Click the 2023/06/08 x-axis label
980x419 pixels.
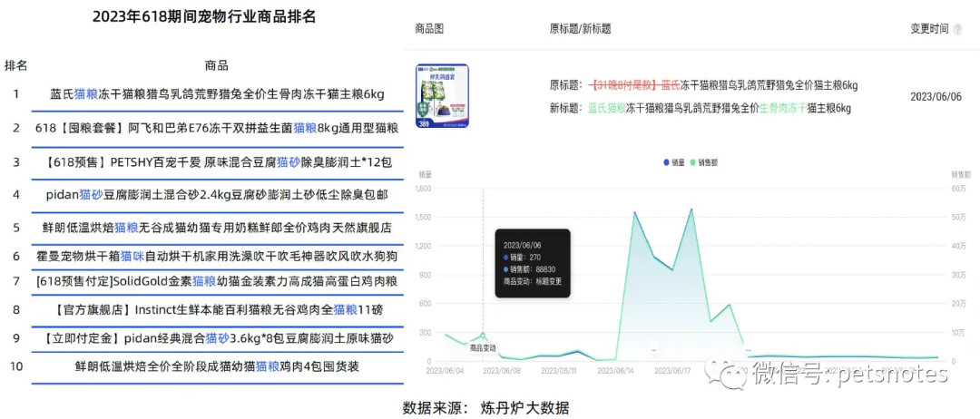point(504,370)
